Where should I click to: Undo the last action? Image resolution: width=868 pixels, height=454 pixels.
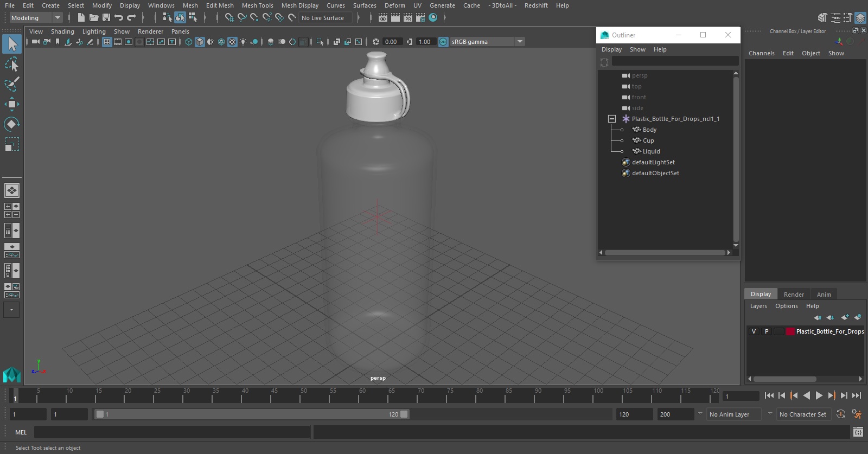click(x=118, y=18)
